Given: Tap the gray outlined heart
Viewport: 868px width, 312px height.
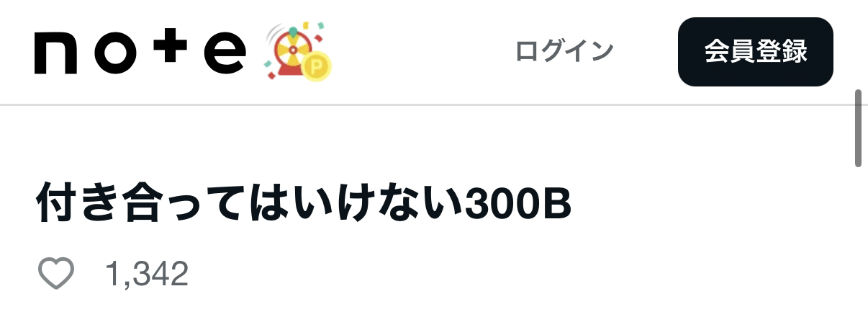Looking at the screenshot, I should [x=55, y=275].
